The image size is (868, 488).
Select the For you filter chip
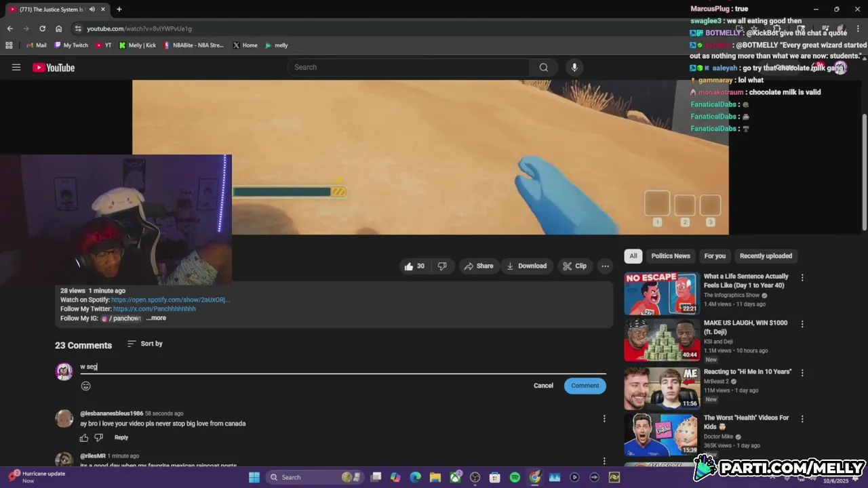[715, 256]
